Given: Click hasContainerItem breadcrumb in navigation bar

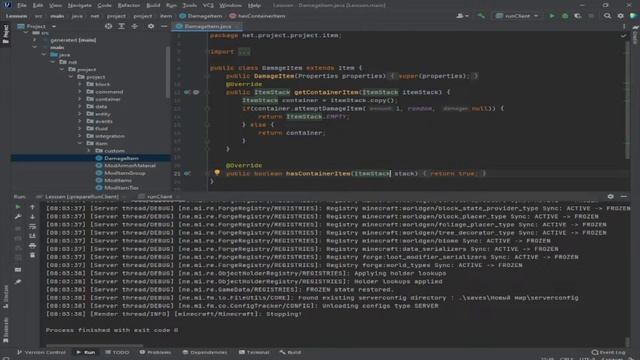Looking at the screenshot, I should click(257, 16).
